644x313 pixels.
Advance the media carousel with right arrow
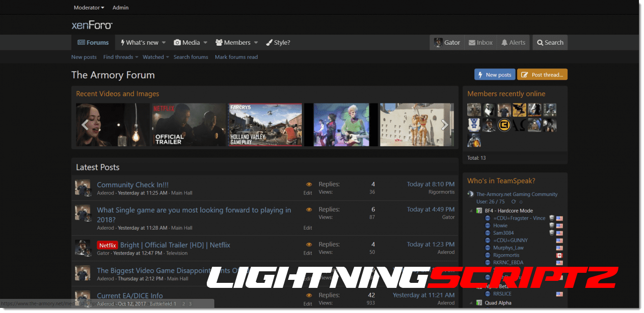pos(444,125)
